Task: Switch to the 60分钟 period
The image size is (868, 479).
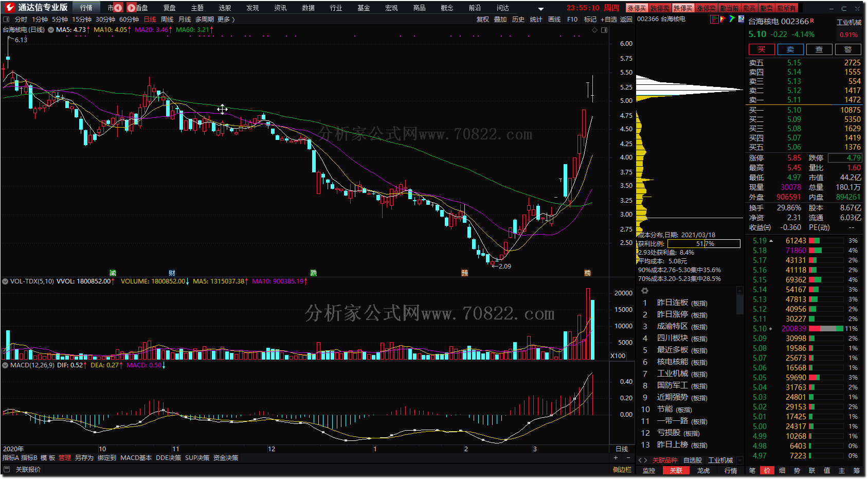Action: coord(129,20)
